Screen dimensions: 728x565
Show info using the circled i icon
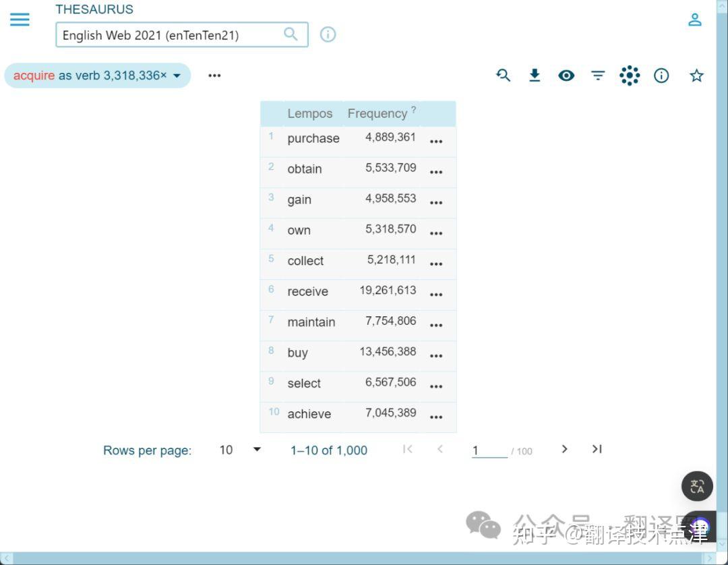(x=661, y=76)
